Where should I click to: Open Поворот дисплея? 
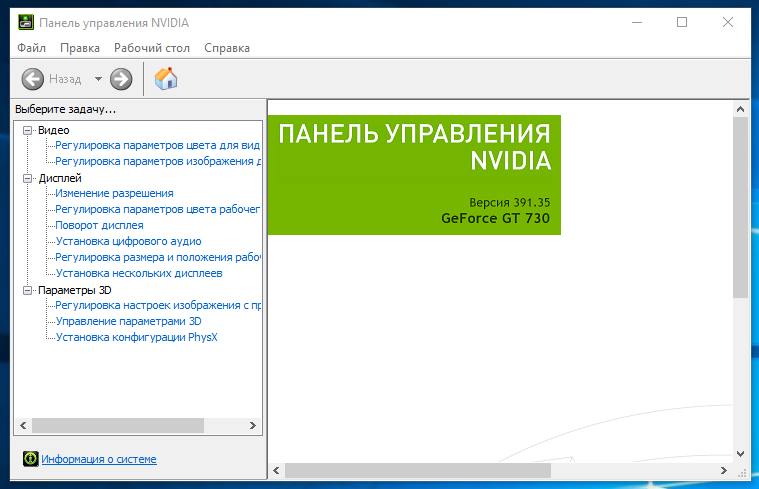[x=99, y=225]
